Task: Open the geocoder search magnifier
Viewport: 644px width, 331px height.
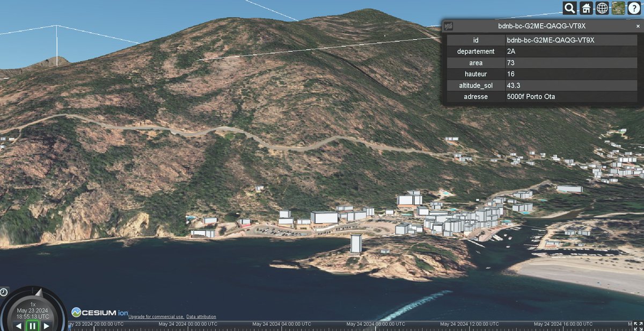Action: pyautogui.click(x=570, y=8)
